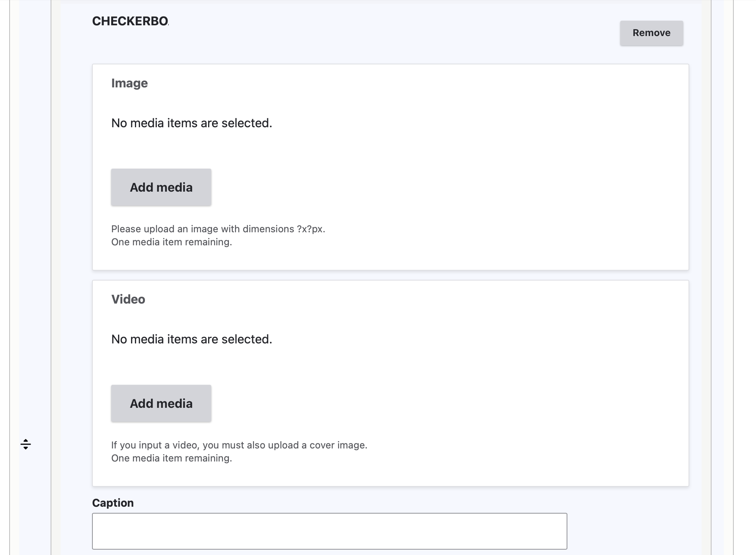Screen dimensions: 756x555
Task: Click the drag-reorder handle icon
Action: click(26, 444)
